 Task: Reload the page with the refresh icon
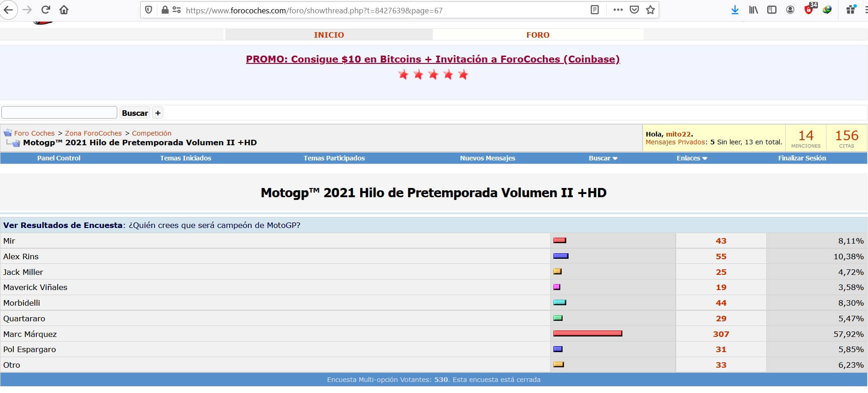(x=46, y=10)
